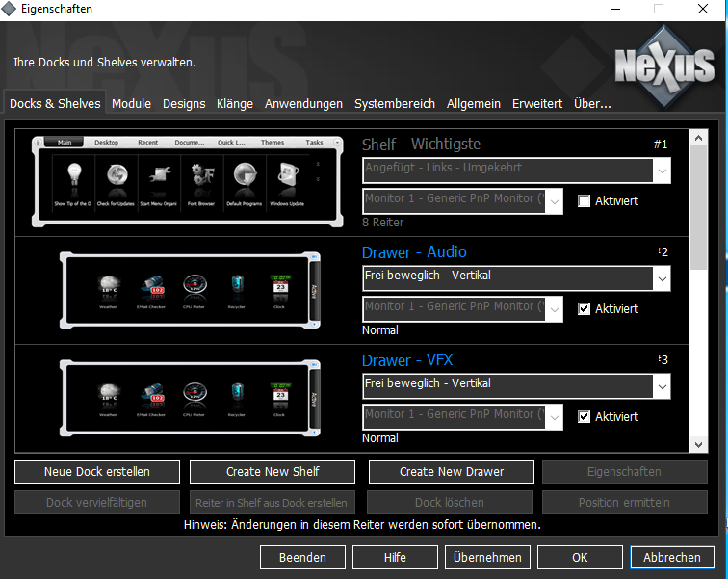
Task: Click the Windows Update icon in the shelf preview
Action: click(286, 177)
